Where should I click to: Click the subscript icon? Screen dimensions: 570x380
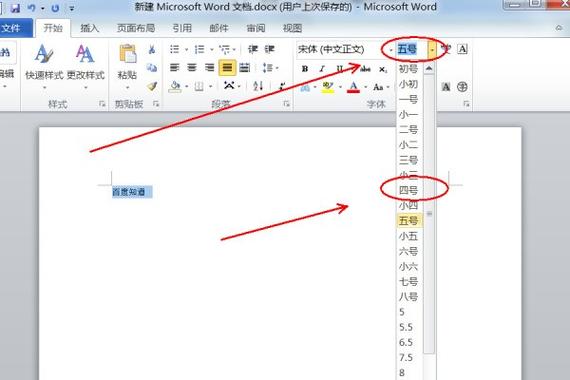click(382, 69)
